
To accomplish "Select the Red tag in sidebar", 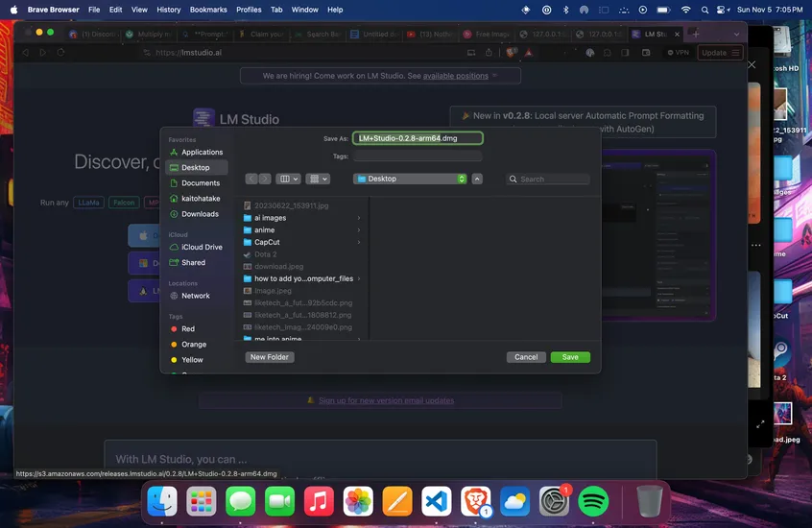I will [x=188, y=329].
